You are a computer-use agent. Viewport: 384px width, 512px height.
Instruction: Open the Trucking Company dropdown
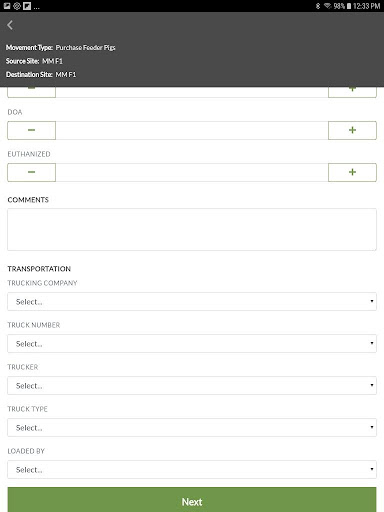click(192, 302)
